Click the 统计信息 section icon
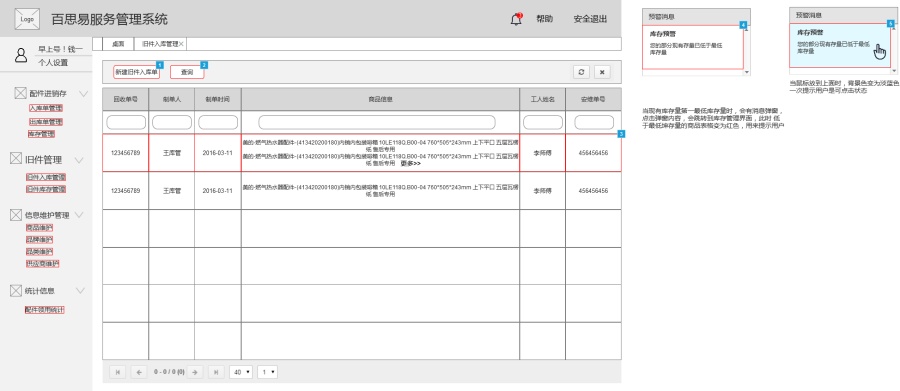 [16, 291]
